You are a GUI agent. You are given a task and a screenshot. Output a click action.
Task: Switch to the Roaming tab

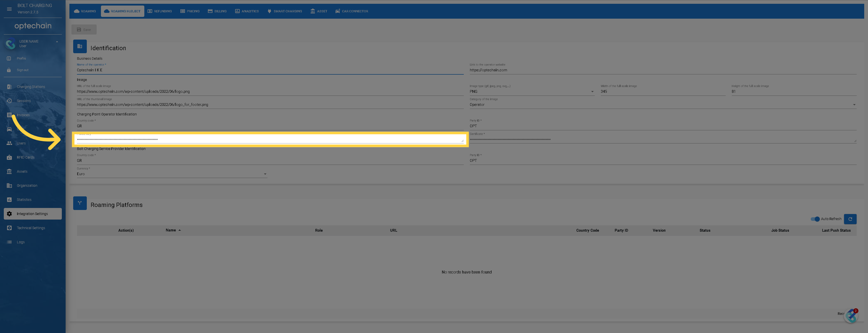coord(85,11)
